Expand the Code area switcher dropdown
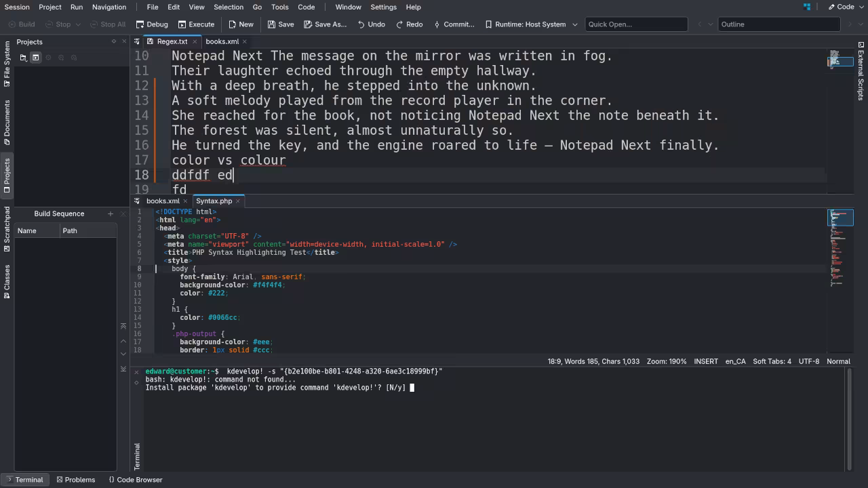 [841, 7]
